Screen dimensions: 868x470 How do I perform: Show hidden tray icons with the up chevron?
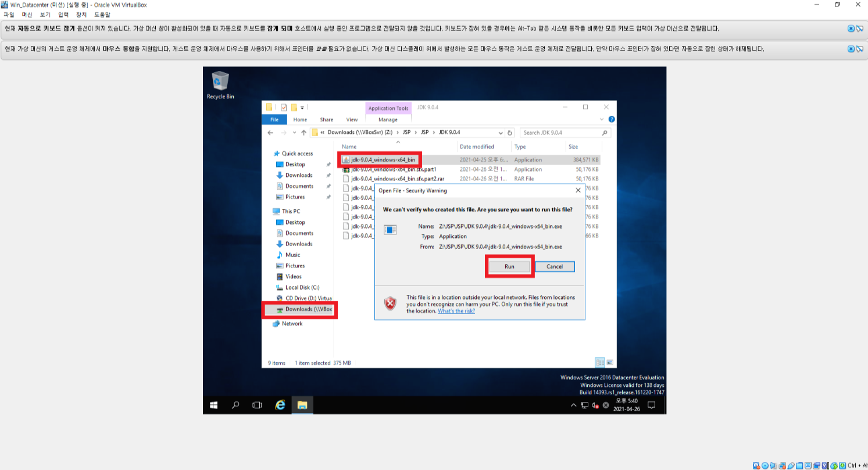click(x=574, y=405)
